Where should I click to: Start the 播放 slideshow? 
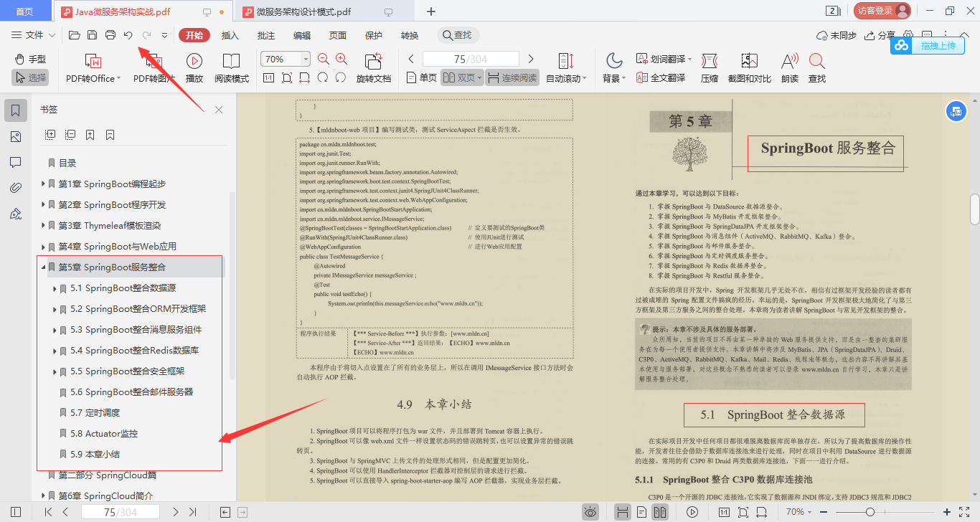pos(194,69)
